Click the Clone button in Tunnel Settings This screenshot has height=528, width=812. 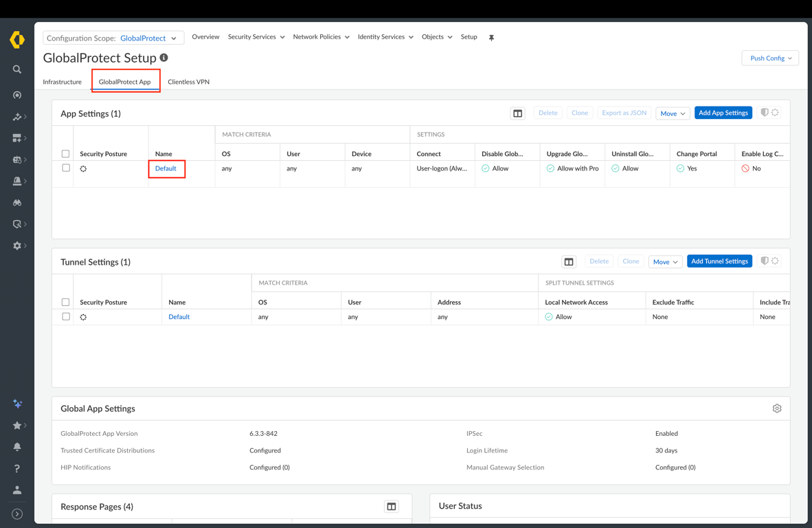[x=631, y=261]
